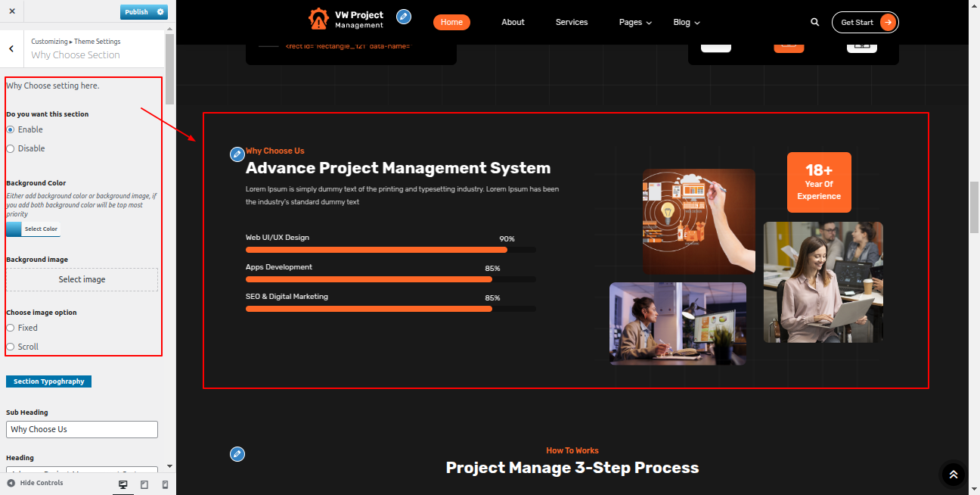Go back using the left arrow icon
Image resolution: width=980 pixels, height=495 pixels.
point(11,48)
